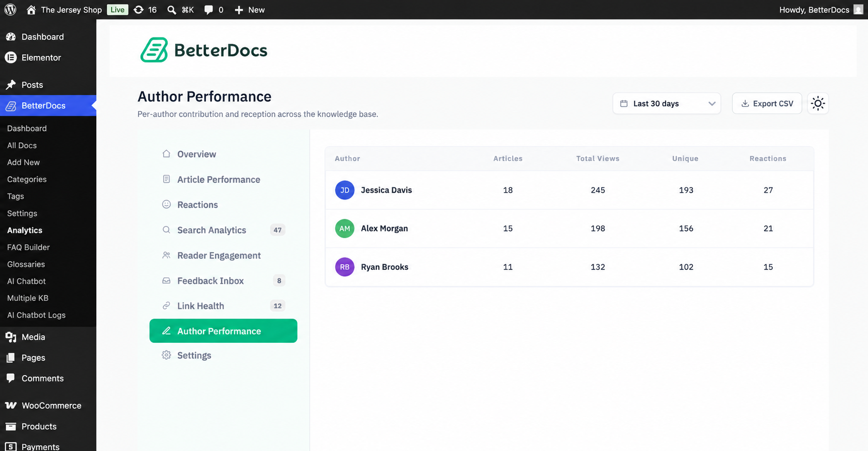Click the JD avatar for Jessica Davis

pyautogui.click(x=345, y=190)
